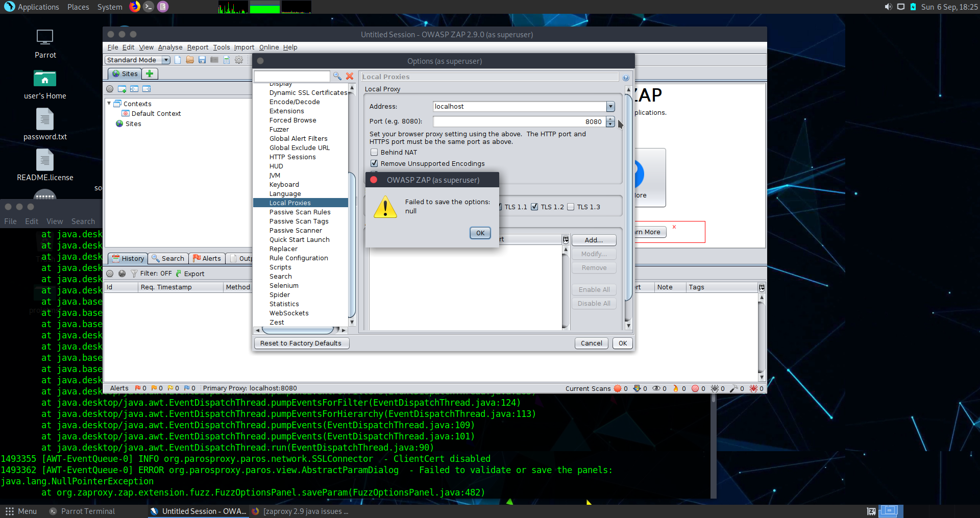Increase the port value with the spinner arrow
This screenshot has width=980, height=518.
610,119
